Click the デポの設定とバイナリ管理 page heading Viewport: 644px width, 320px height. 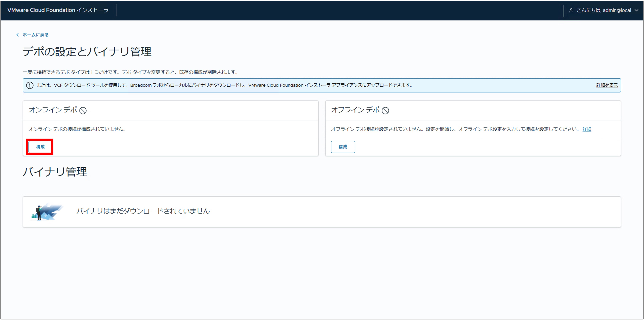point(87,52)
